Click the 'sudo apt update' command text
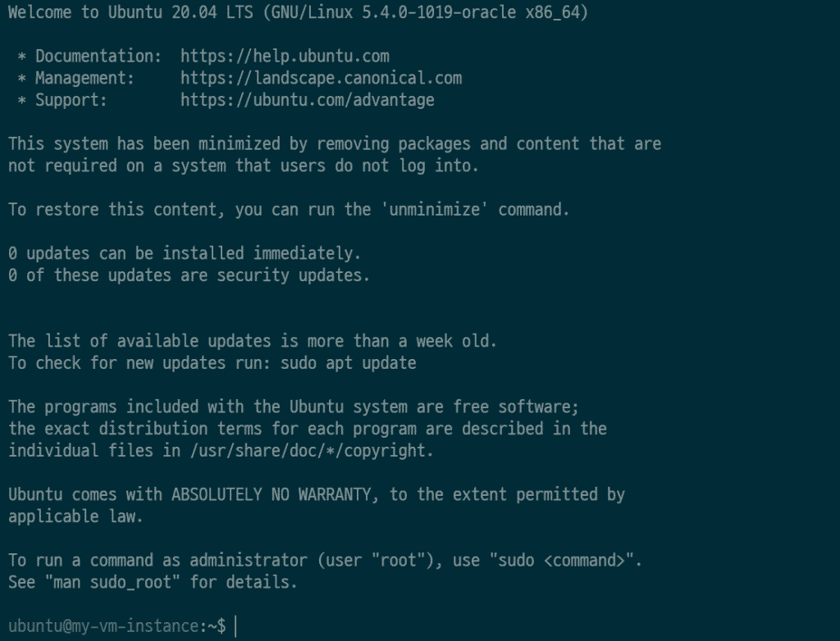 click(348, 363)
